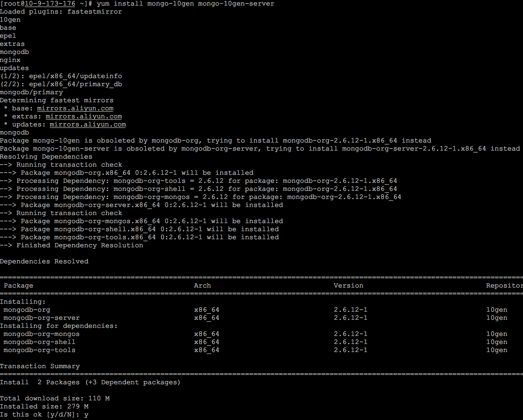Click 'Determining fastest mirrors' line
Screen dimensions: 523x420
[x=57, y=100]
